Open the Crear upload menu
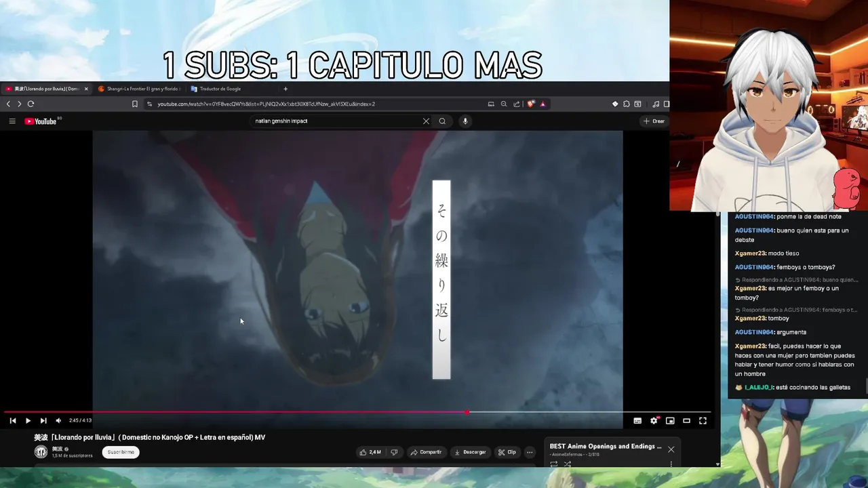The image size is (868, 488). tap(654, 121)
